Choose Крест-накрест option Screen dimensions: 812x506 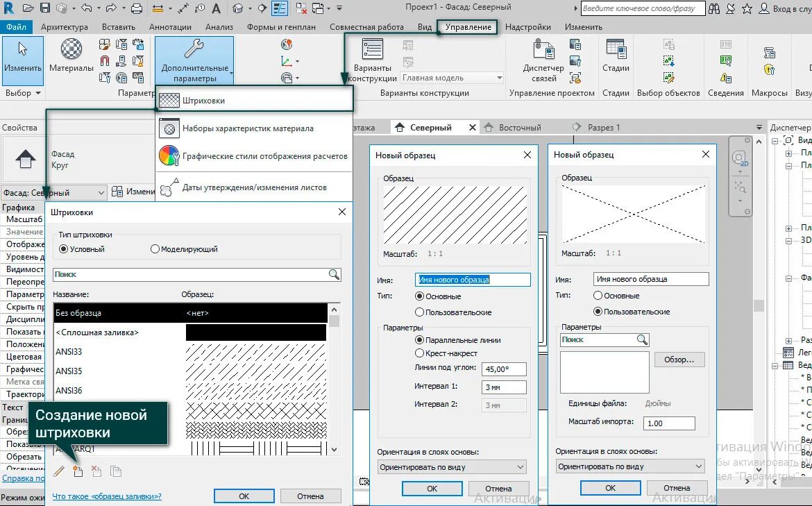(420, 353)
